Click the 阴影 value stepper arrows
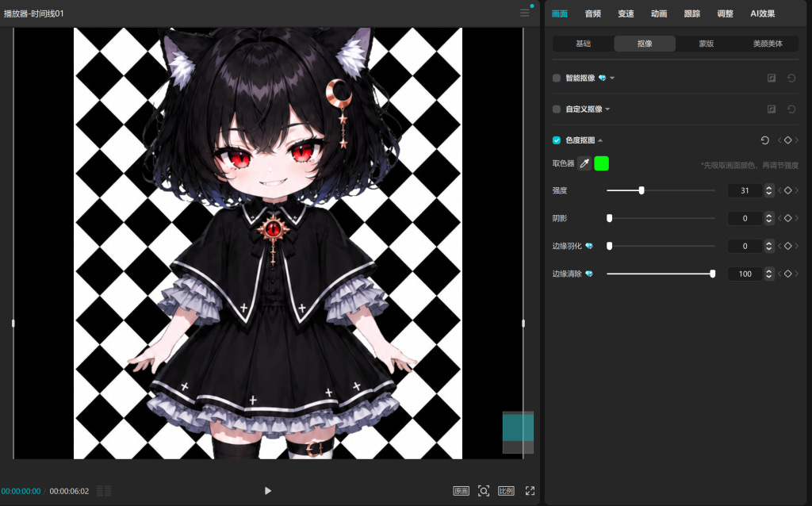 coord(769,219)
